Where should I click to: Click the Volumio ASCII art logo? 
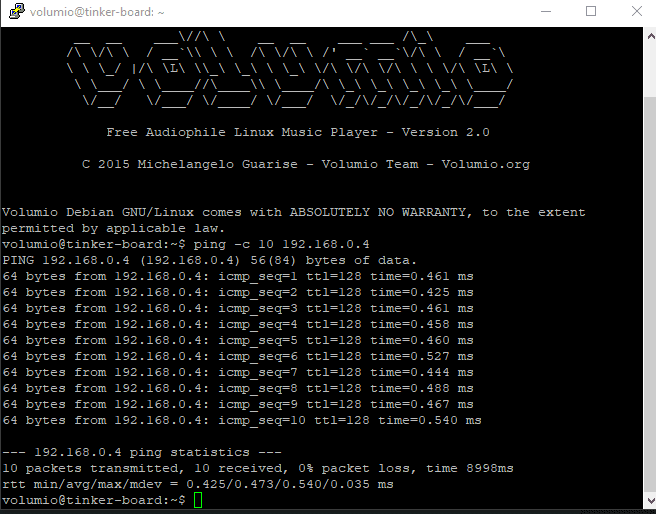pos(290,68)
